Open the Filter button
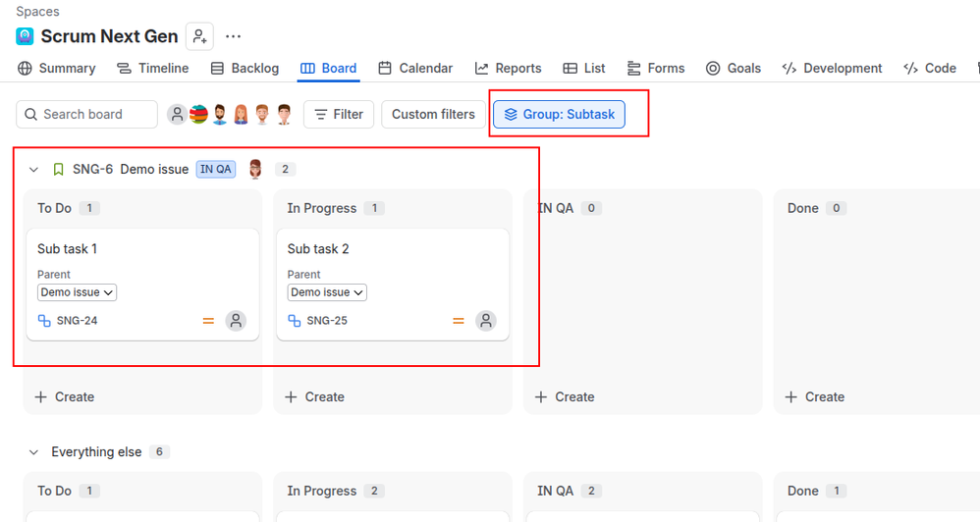This screenshot has height=522, width=980. tap(339, 114)
